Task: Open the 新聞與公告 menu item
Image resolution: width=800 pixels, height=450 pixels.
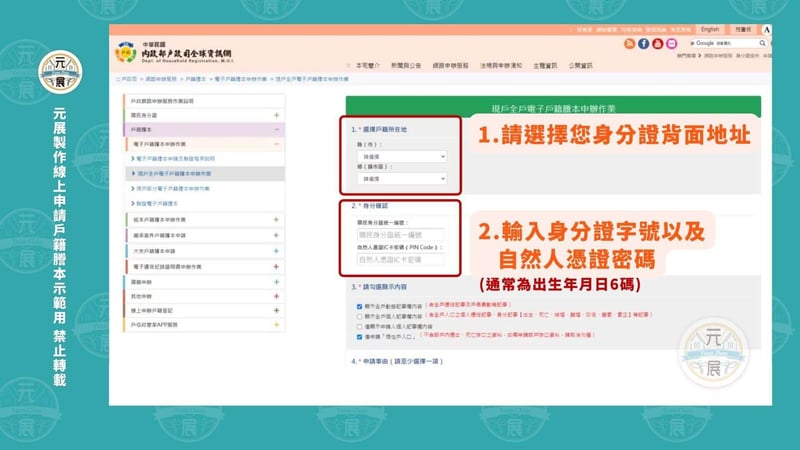Action: (x=406, y=66)
